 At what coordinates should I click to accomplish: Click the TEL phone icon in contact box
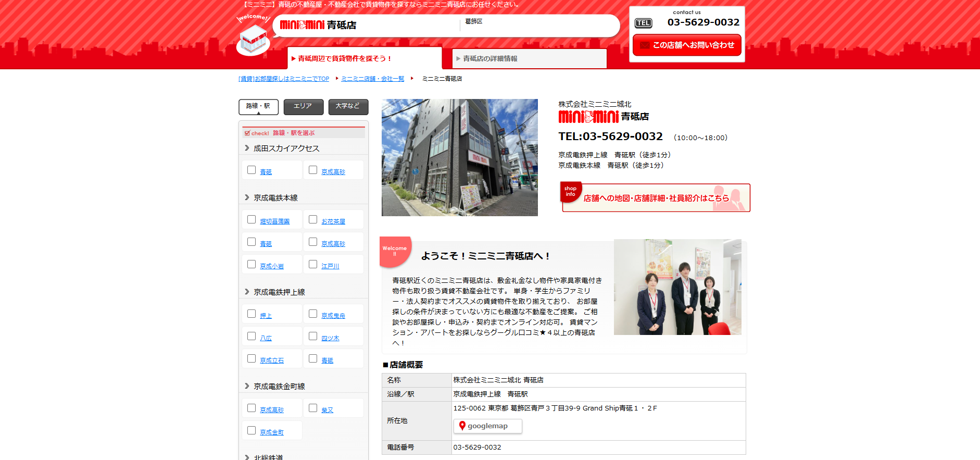click(643, 23)
